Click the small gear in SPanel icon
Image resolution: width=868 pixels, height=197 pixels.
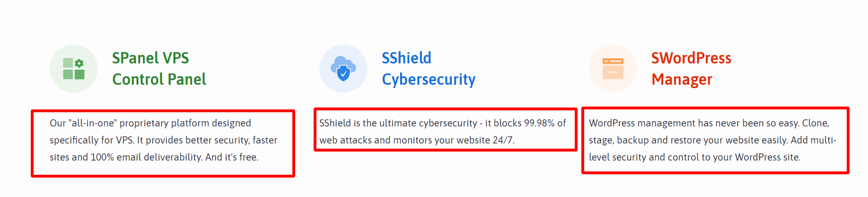tap(79, 63)
